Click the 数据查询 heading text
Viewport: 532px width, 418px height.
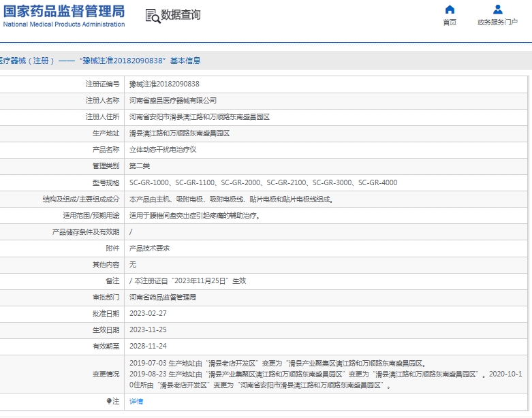click(181, 14)
